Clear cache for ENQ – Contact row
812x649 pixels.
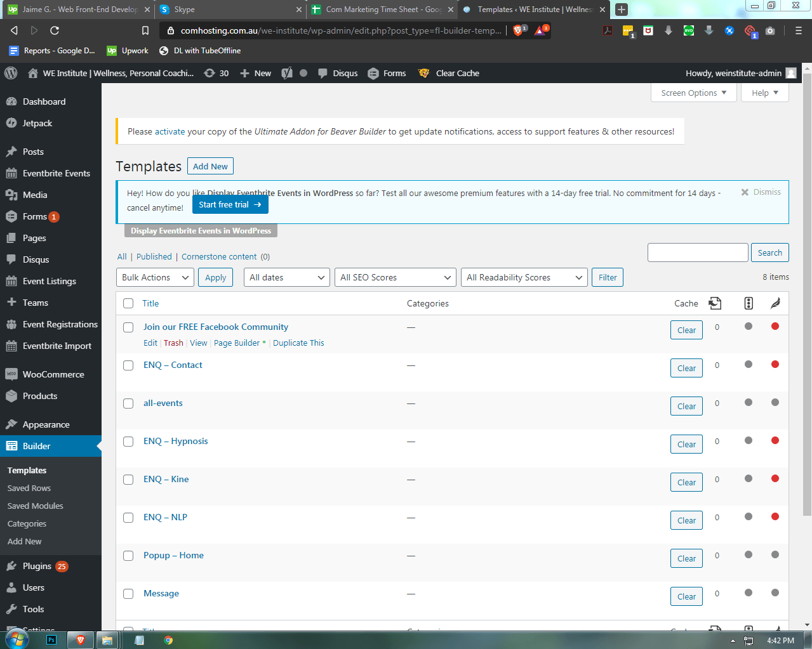point(686,368)
